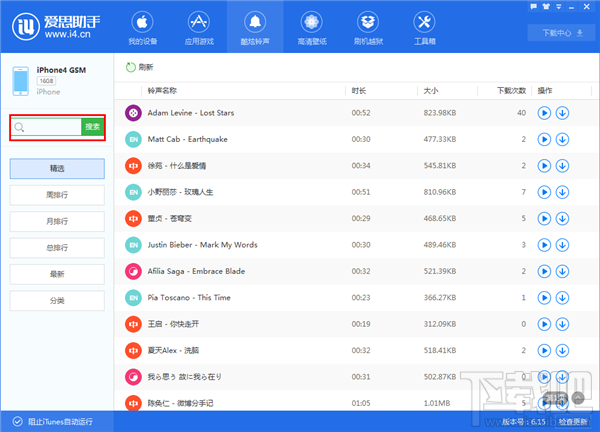This screenshot has width=600, height=432.
Task: Open the 我的设备 (My Device) section
Action: (144, 28)
